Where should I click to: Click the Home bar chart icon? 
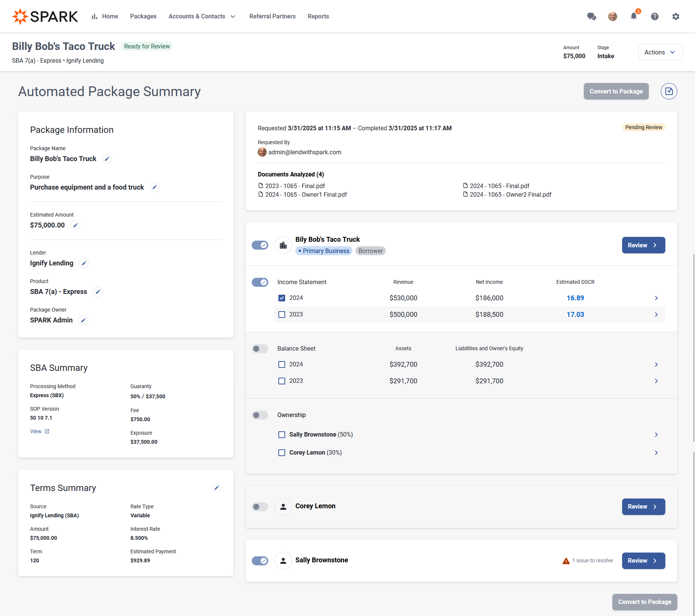[95, 17]
